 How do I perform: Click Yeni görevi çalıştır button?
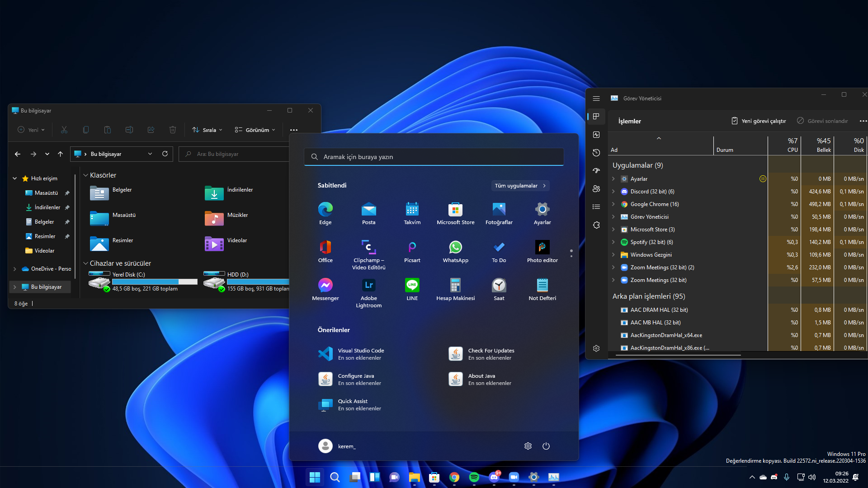click(x=759, y=121)
